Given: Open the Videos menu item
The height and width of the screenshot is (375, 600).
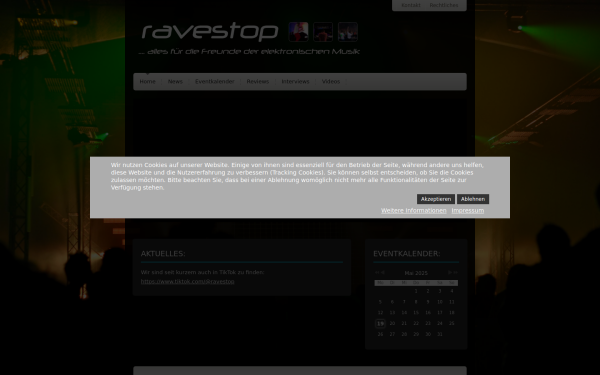Looking at the screenshot, I should point(331,82).
